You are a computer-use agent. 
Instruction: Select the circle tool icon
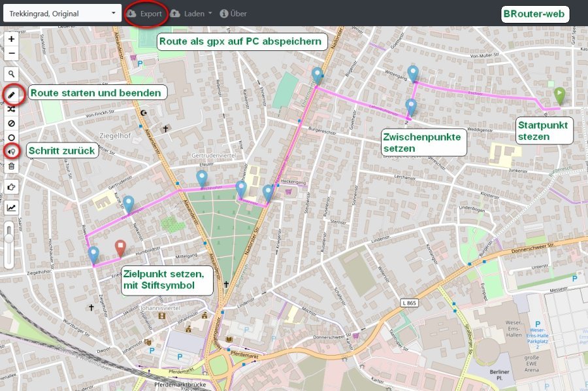(11, 138)
